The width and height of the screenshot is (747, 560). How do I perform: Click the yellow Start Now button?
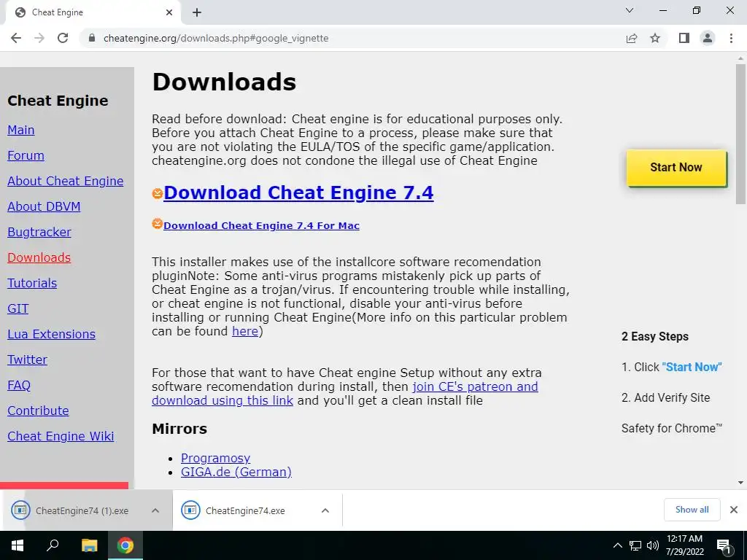(676, 168)
